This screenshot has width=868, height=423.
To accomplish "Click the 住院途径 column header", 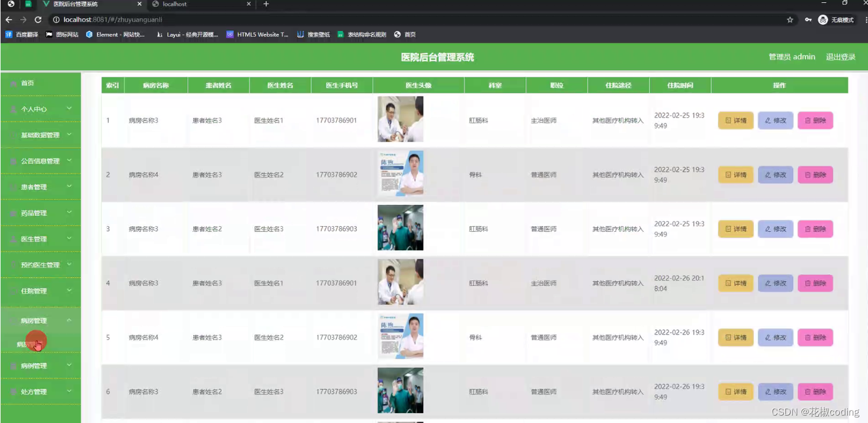I will coord(618,86).
